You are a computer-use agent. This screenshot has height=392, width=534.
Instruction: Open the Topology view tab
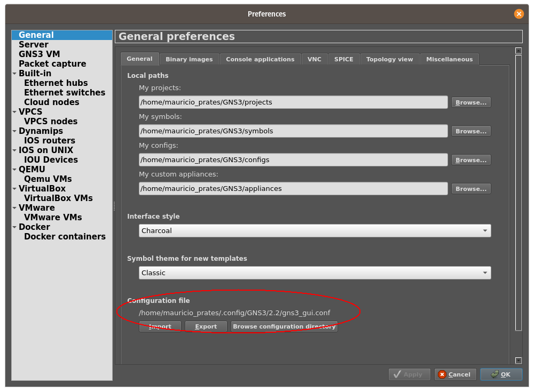coord(389,59)
